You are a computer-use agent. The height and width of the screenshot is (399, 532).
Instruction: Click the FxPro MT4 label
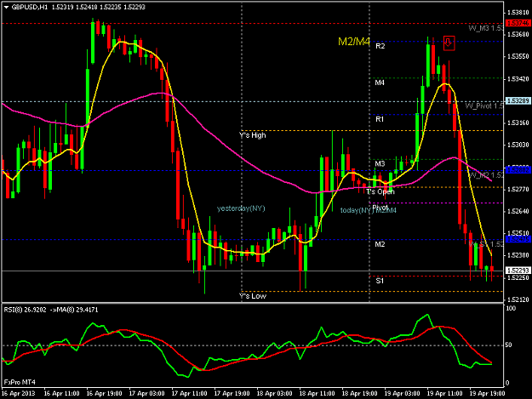pos(20,382)
